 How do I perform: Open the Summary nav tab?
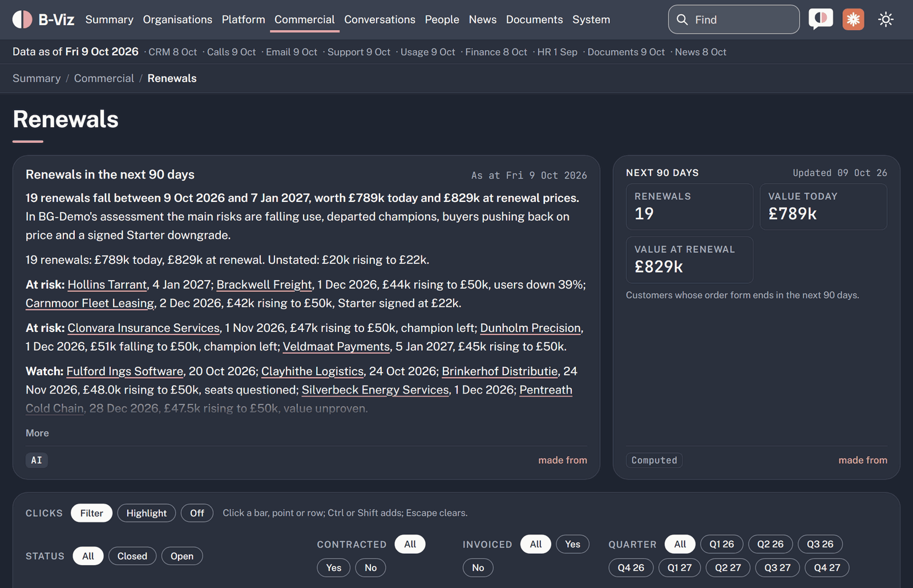coord(110,19)
